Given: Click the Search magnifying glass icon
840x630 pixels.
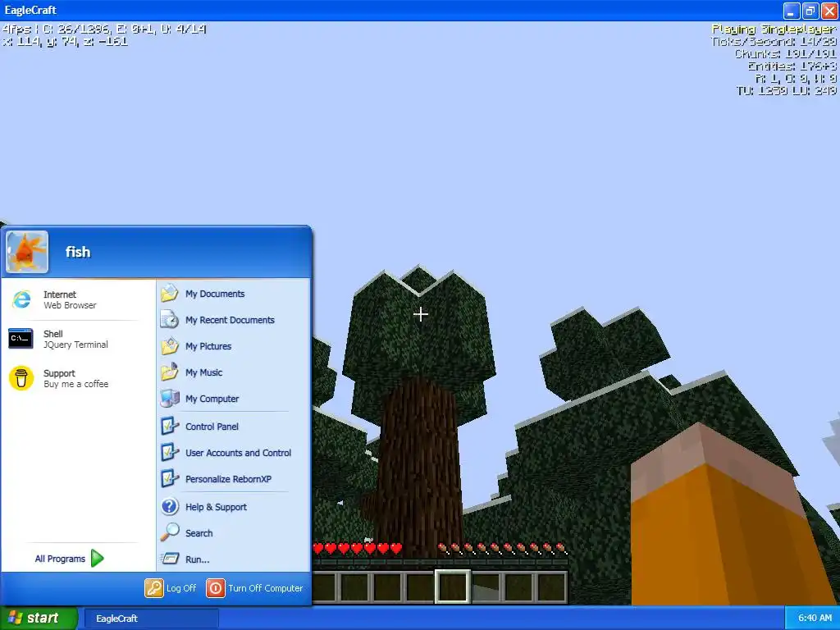Looking at the screenshot, I should pyautogui.click(x=170, y=532).
